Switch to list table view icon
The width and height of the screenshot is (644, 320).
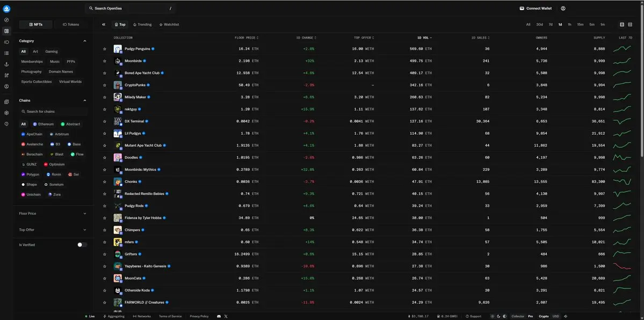(622, 25)
